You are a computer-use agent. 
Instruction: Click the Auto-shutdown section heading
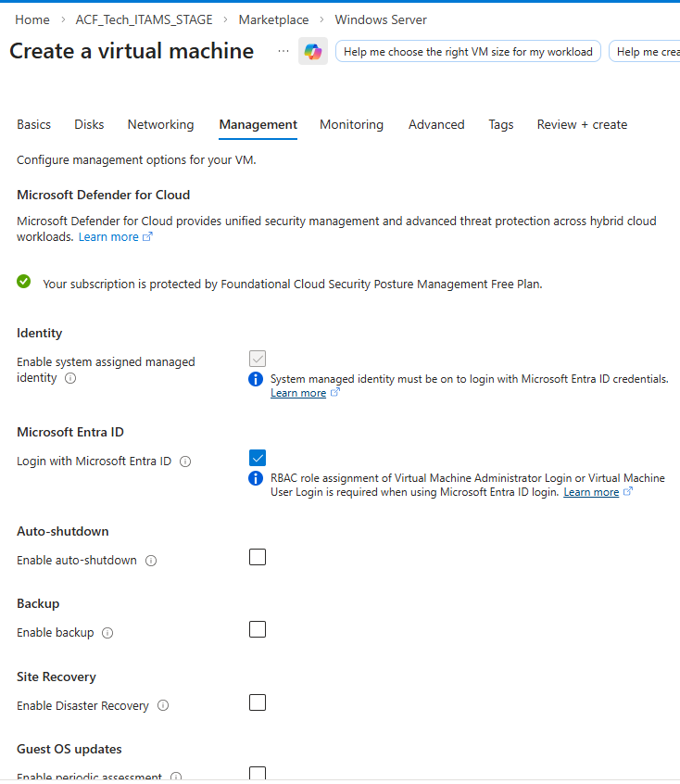point(62,531)
